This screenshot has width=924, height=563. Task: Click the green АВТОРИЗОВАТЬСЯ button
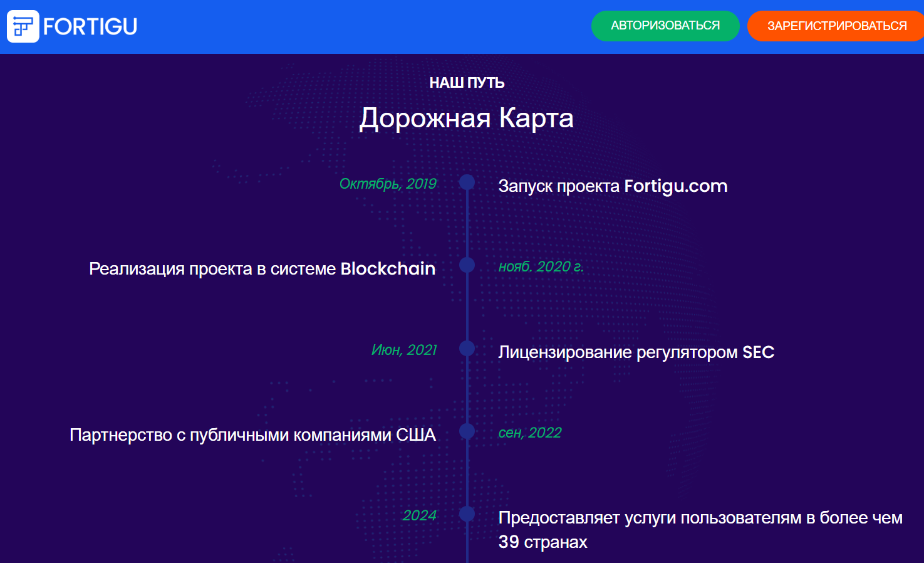click(x=665, y=26)
